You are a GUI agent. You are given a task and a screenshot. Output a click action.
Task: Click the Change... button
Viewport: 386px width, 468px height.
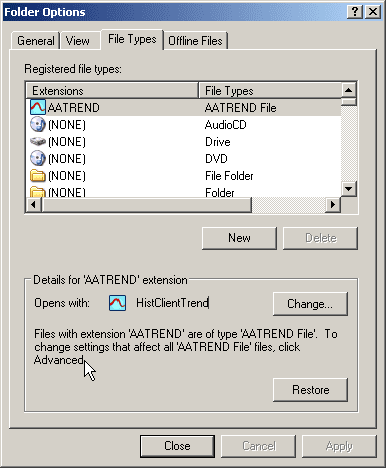coord(310,304)
